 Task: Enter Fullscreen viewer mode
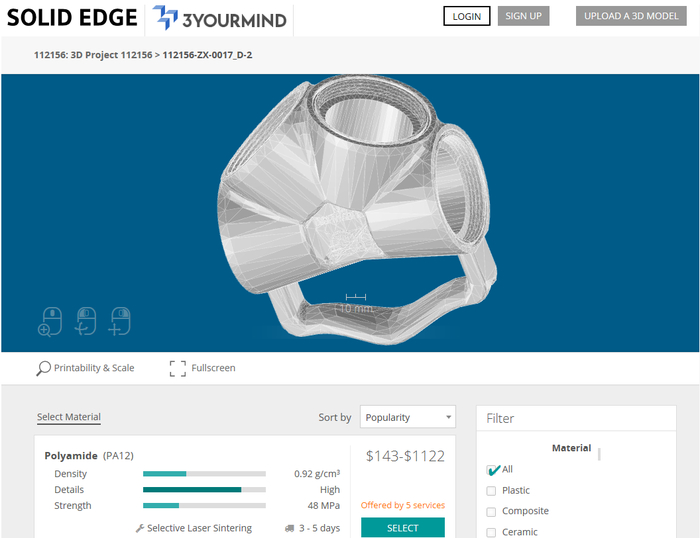[x=203, y=368]
